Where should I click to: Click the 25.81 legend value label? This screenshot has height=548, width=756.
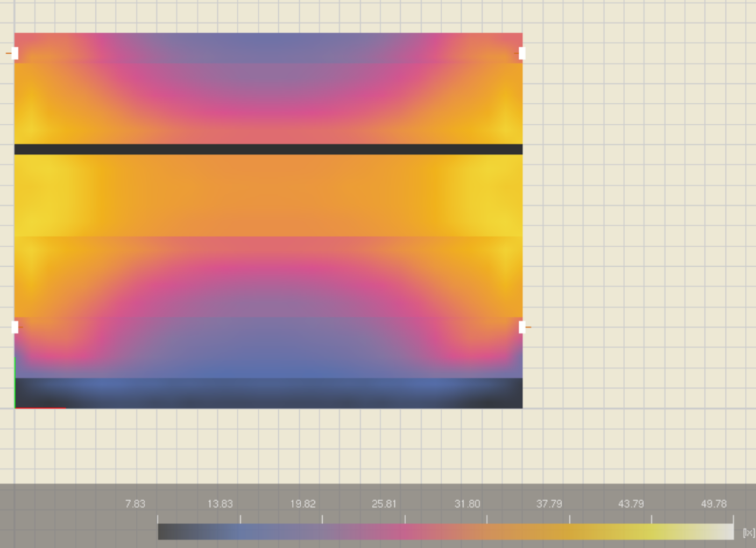[x=384, y=504]
